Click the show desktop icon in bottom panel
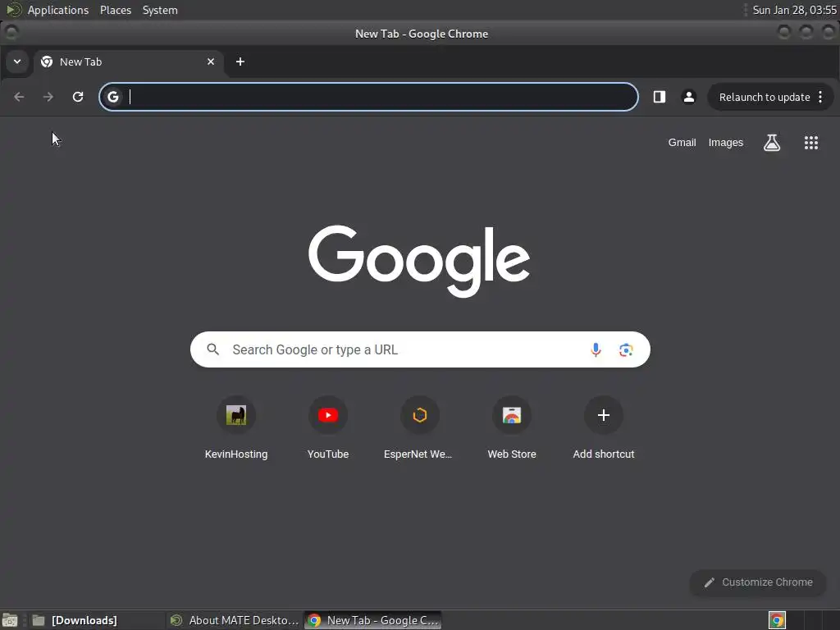Image resolution: width=840 pixels, height=630 pixels. click(10, 620)
